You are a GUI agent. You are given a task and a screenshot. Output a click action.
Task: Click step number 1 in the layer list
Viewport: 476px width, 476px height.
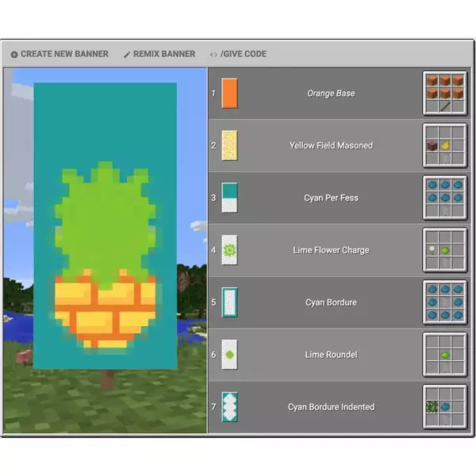(x=213, y=93)
